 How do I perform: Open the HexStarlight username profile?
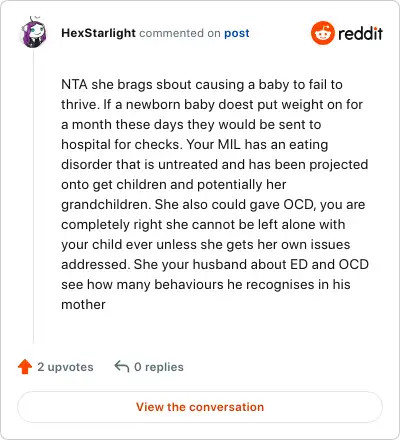coord(98,33)
